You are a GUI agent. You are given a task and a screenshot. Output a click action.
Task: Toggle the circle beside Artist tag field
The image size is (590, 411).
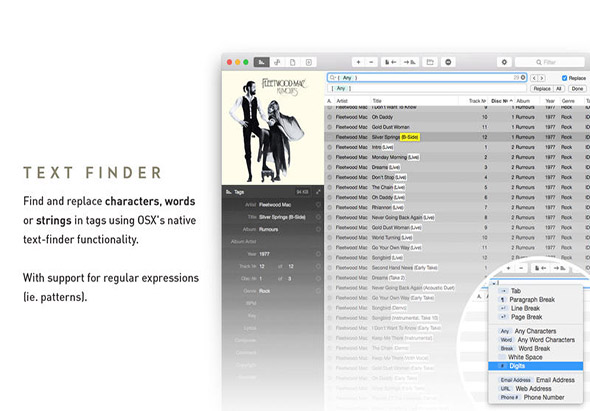318,205
